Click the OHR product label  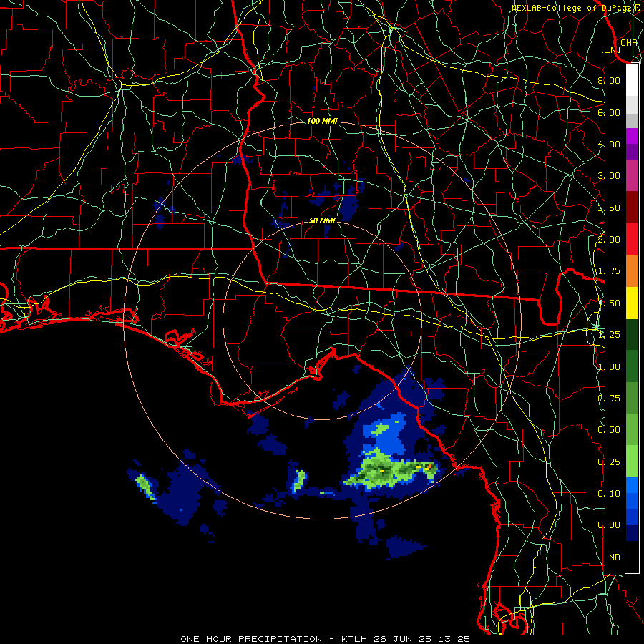point(629,42)
